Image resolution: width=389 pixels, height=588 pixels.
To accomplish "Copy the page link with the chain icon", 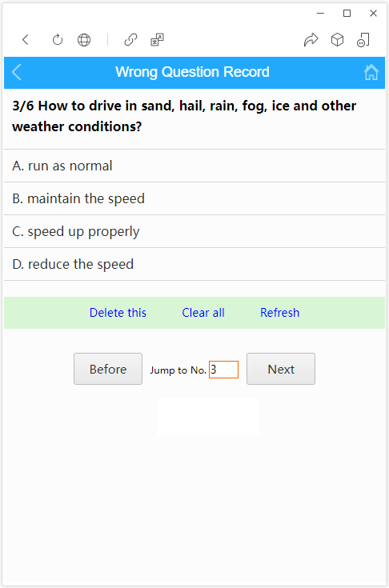I will coord(130,39).
